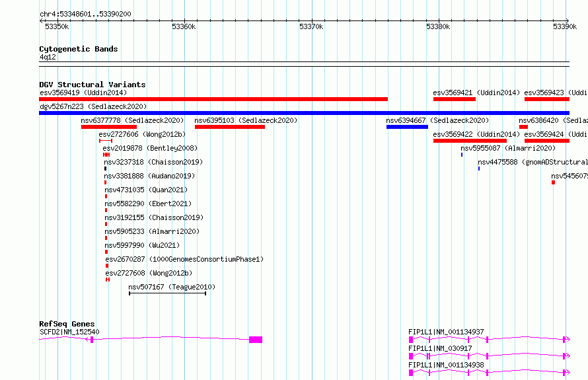Viewport: 588px width, 380px height.
Task: Select the esv3569423 variant label
Action: (556, 93)
